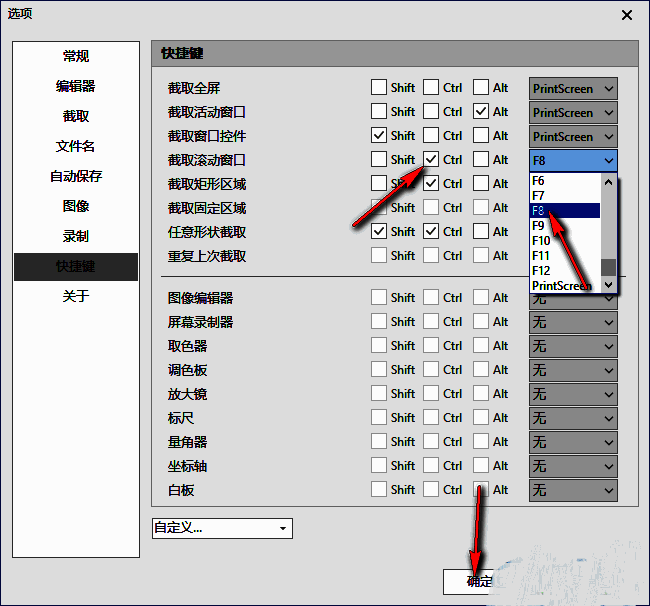Open the 常规 settings page
This screenshot has width=650, height=606.
pyautogui.click(x=76, y=56)
